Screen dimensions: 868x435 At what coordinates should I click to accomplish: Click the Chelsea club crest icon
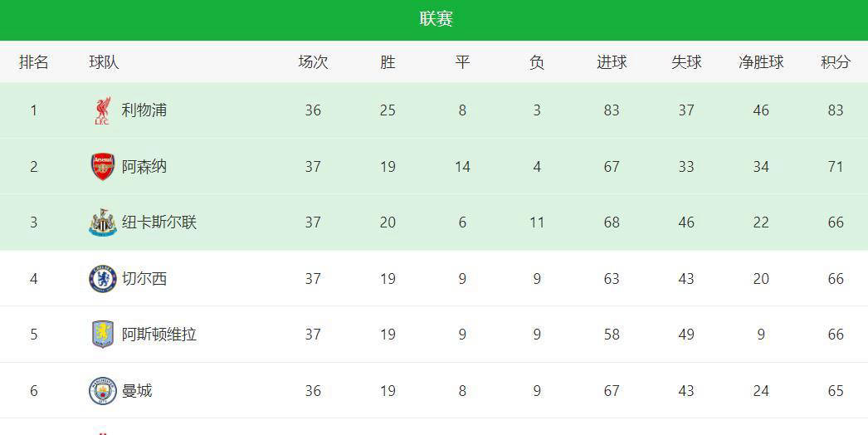point(102,279)
